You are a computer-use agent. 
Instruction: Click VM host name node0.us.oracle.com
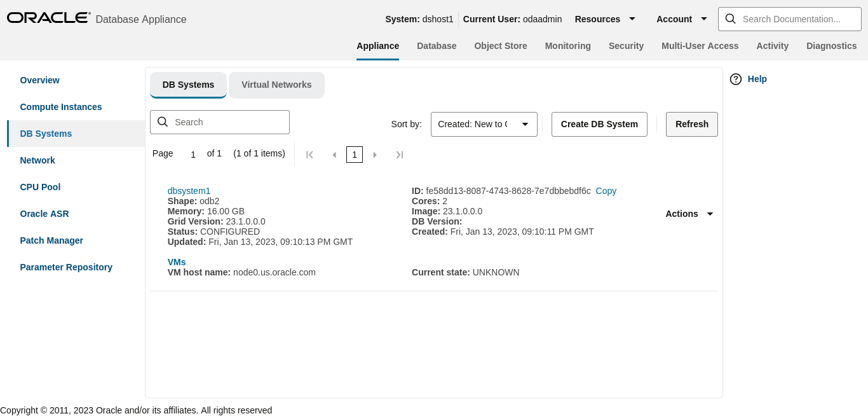241,272
